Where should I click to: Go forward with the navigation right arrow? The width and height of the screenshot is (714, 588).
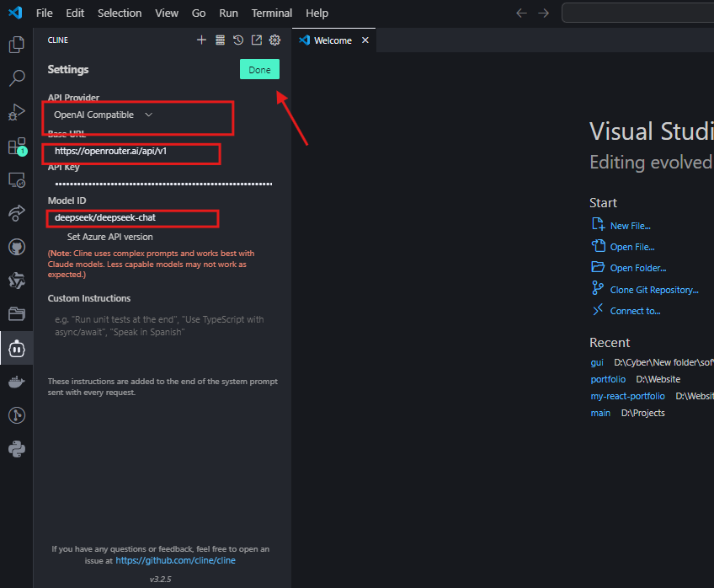click(x=543, y=13)
